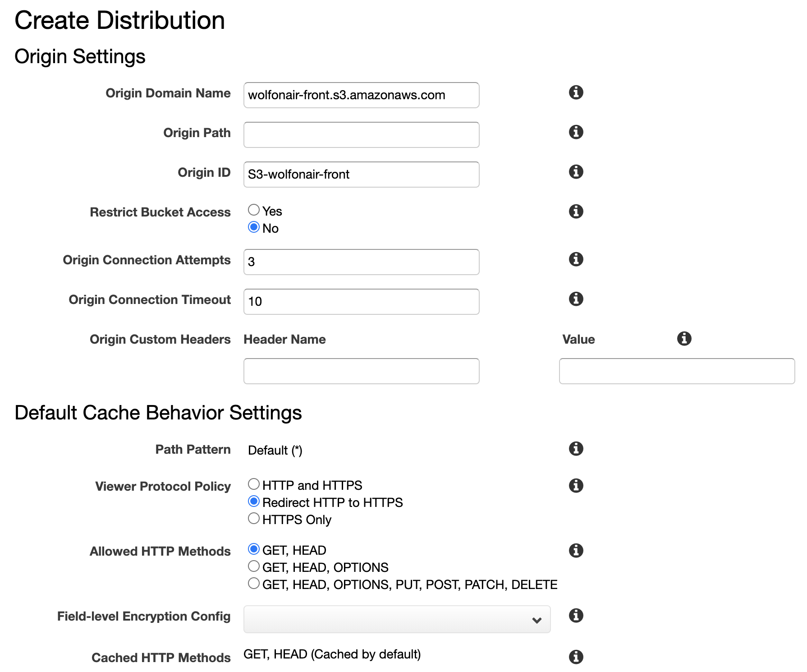Allow GET, HEAD, OPTIONS methods
This screenshot has width=807, height=672.
254,566
